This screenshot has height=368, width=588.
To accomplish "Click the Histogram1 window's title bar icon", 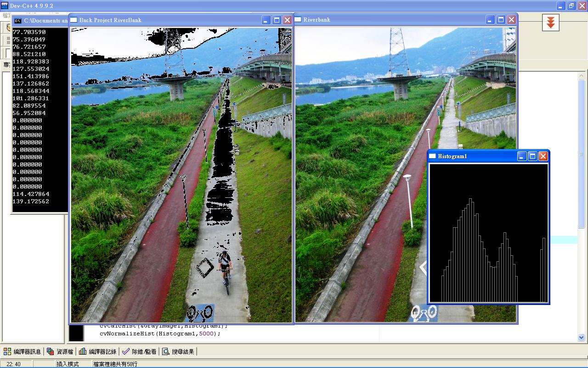I will click(432, 156).
